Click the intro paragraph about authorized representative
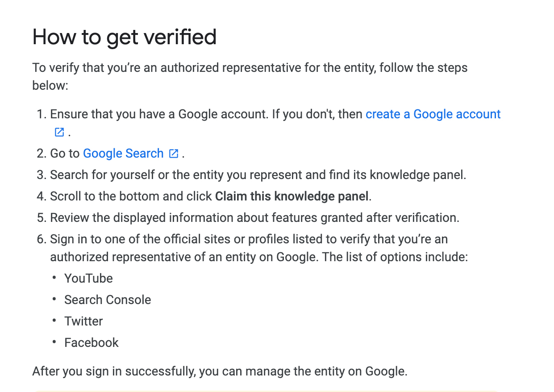This screenshot has height=392, width=554. (x=250, y=68)
